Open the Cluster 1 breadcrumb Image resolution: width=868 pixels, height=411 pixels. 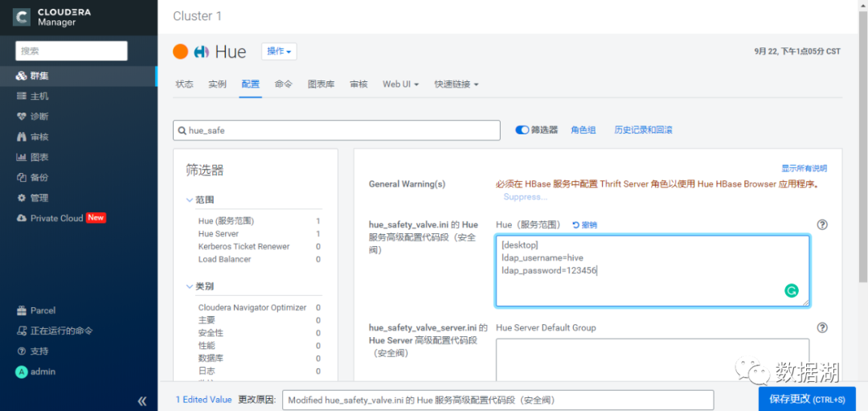(197, 16)
